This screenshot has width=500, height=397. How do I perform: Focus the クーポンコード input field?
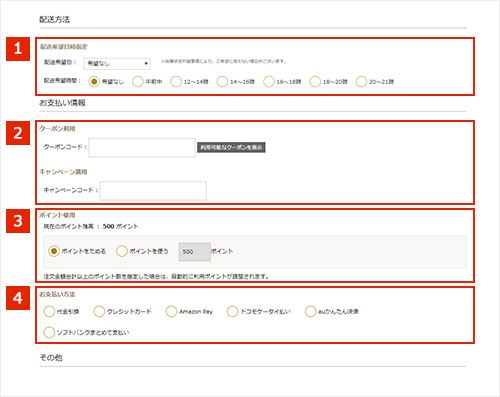point(142,147)
